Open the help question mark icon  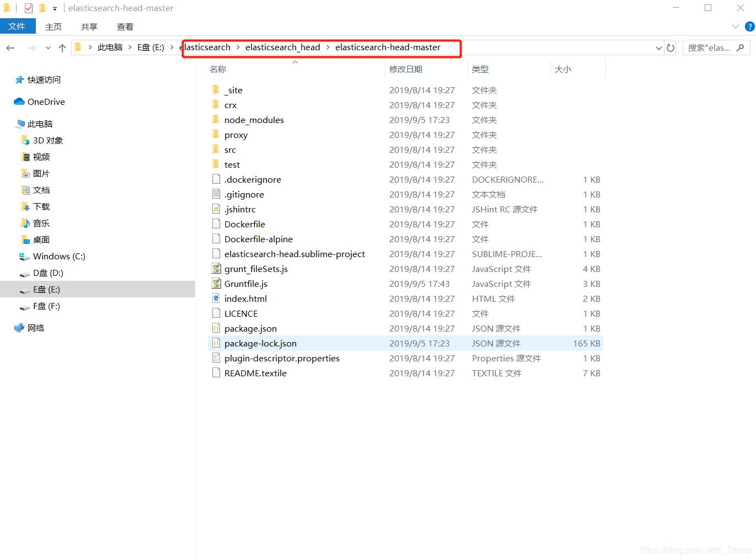[x=750, y=26]
